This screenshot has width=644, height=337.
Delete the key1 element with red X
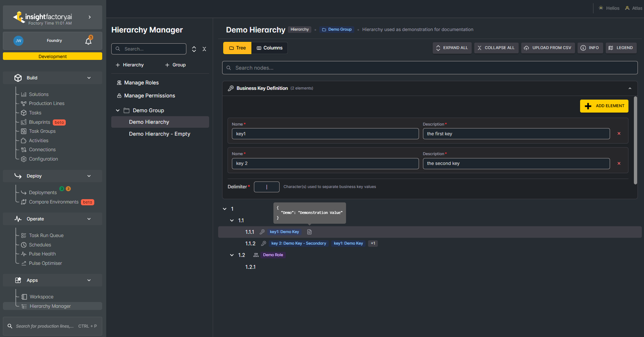619,134
